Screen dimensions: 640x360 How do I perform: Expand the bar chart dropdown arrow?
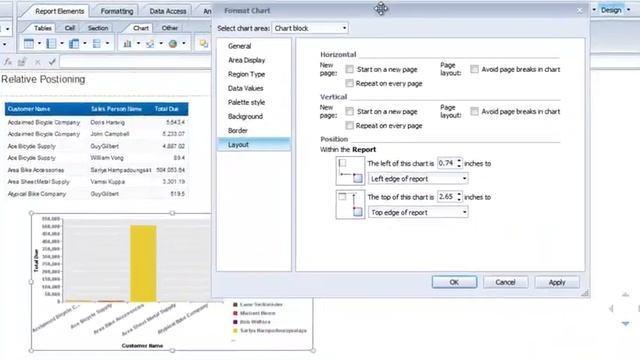tap(138, 43)
